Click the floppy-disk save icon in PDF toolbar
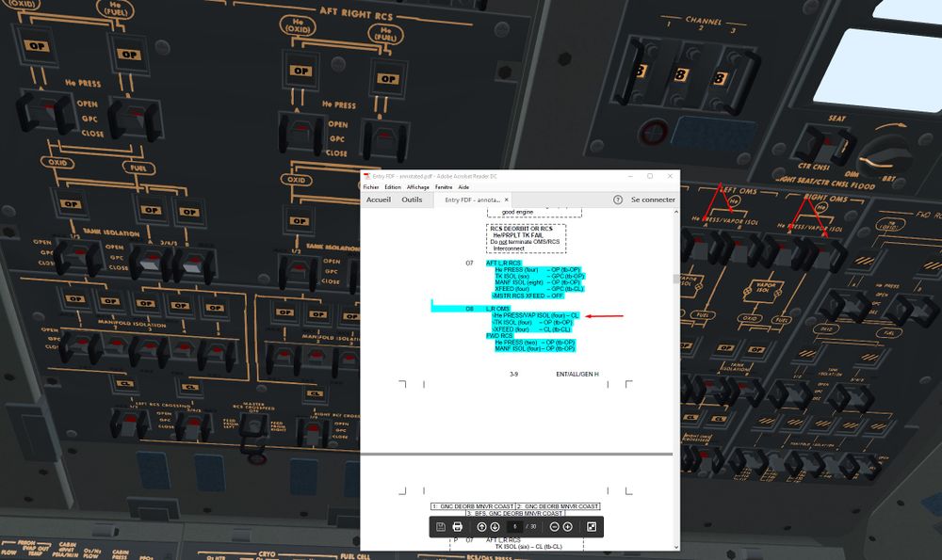 click(440, 527)
